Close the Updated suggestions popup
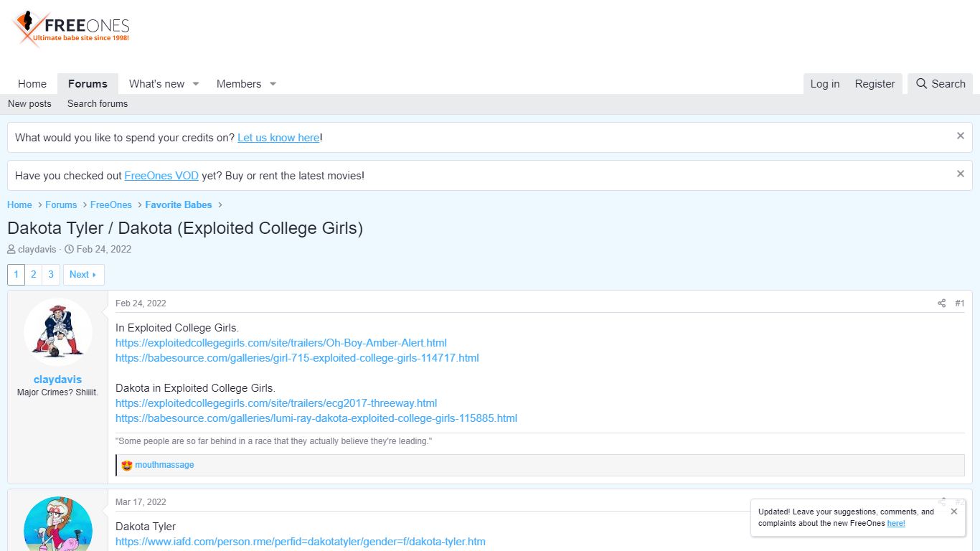Image resolution: width=980 pixels, height=551 pixels. (x=953, y=512)
